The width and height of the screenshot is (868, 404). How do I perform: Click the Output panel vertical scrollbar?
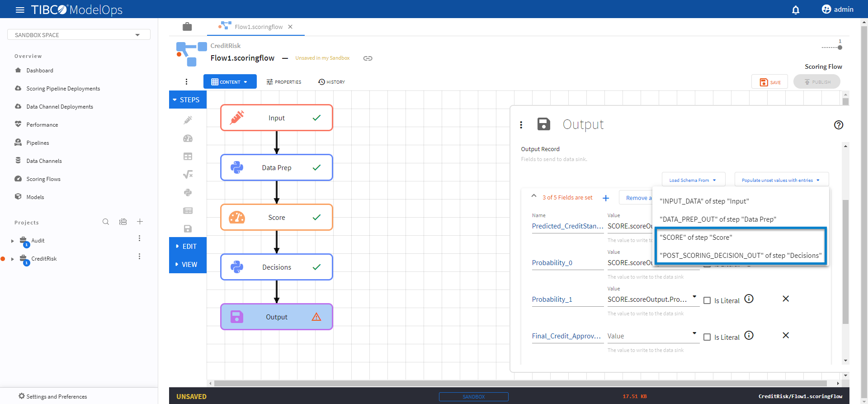[845, 261]
